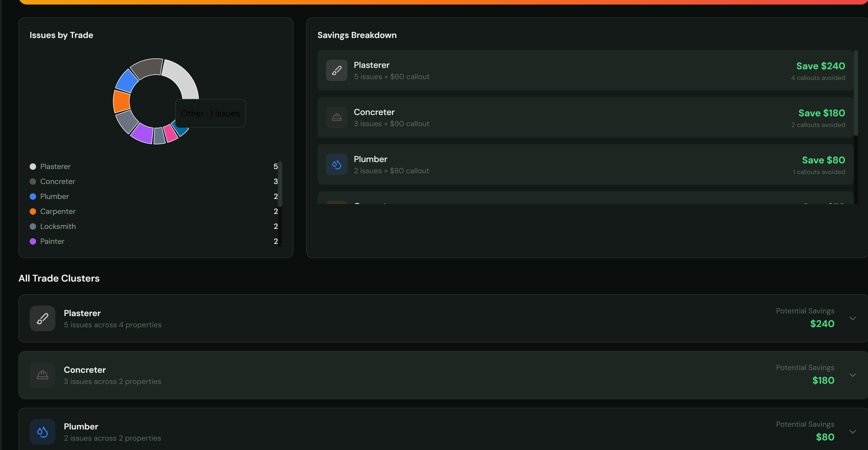The width and height of the screenshot is (868, 450).
Task: Click the Issues by Trade legend scrollbar
Action: click(x=280, y=184)
